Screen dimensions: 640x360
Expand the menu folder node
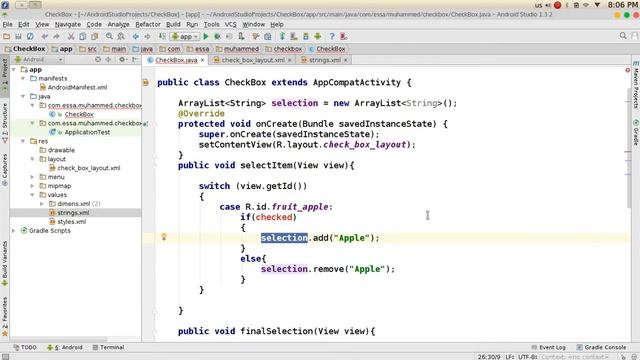pyautogui.click(x=33, y=177)
